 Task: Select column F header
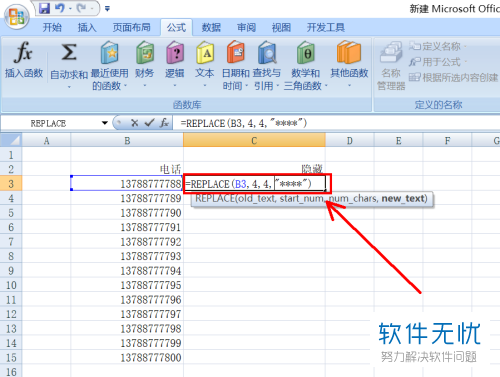[x=447, y=141]
